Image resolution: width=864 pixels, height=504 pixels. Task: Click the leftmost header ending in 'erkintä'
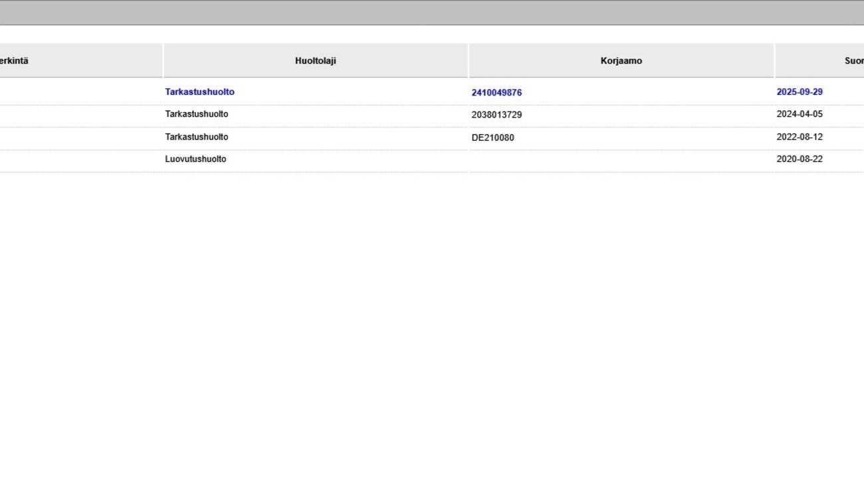point(14,60)
